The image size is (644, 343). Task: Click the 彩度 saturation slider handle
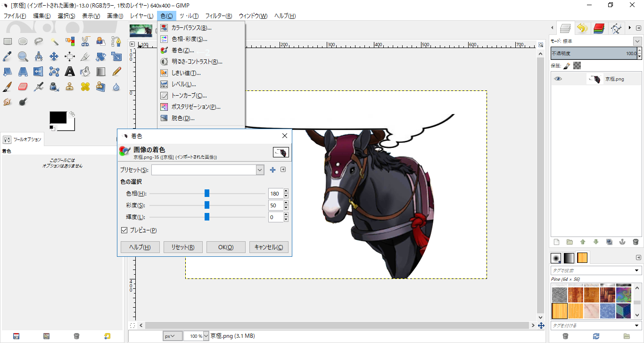click(207, 205)
